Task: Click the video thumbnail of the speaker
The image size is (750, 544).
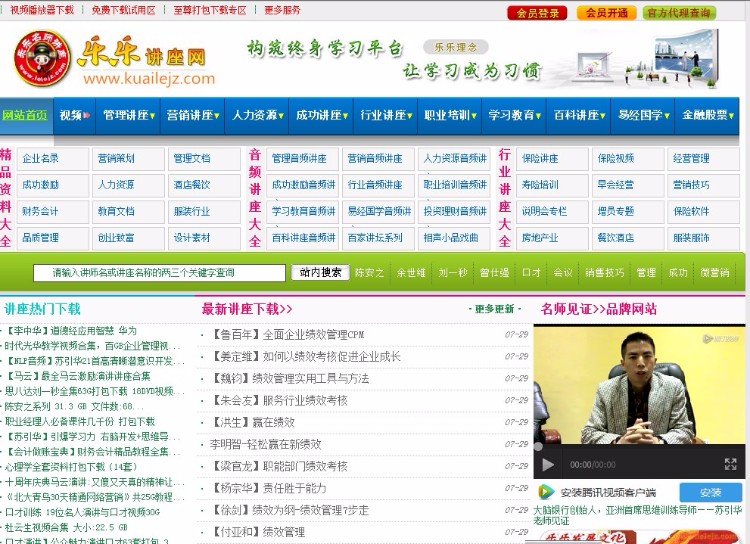Action: [639, 386]
